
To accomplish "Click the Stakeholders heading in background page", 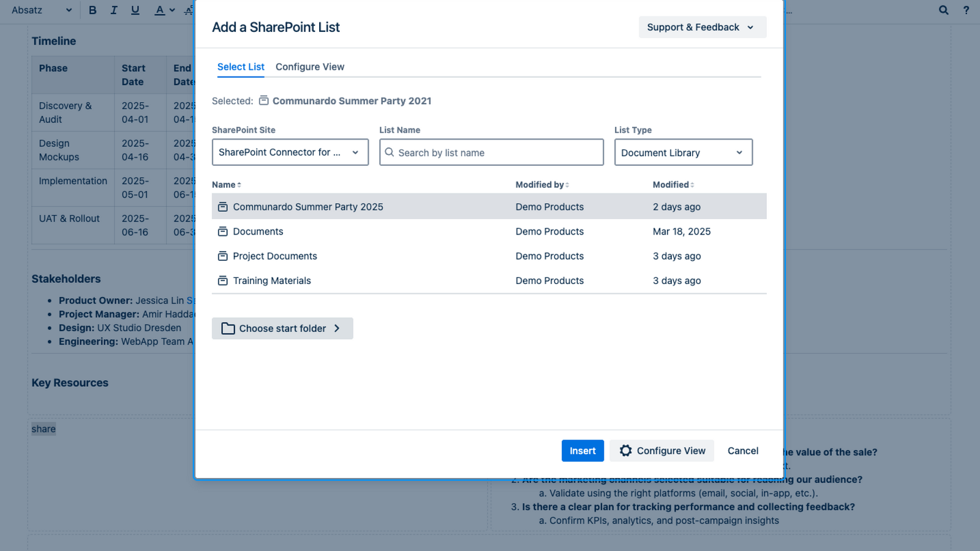I will coord(66,279).
